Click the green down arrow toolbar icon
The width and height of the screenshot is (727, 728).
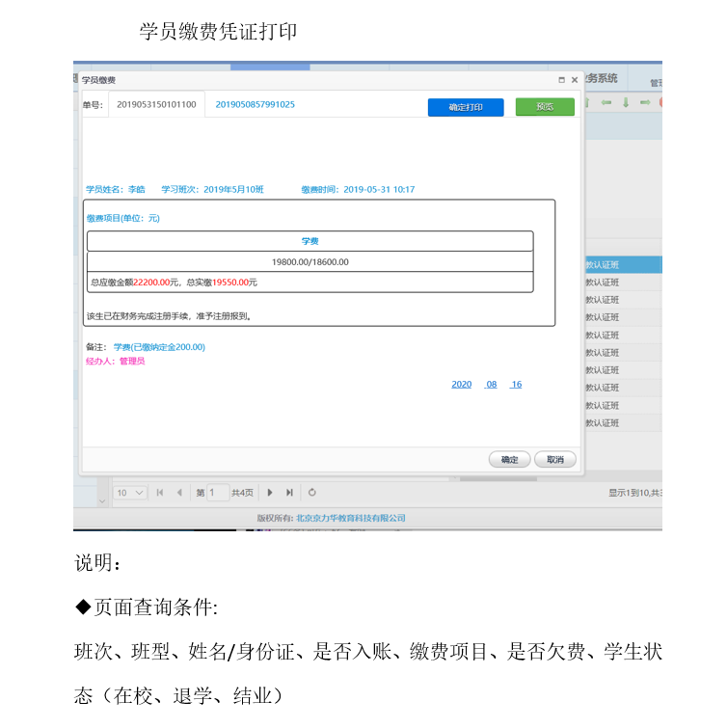point(625,102)
